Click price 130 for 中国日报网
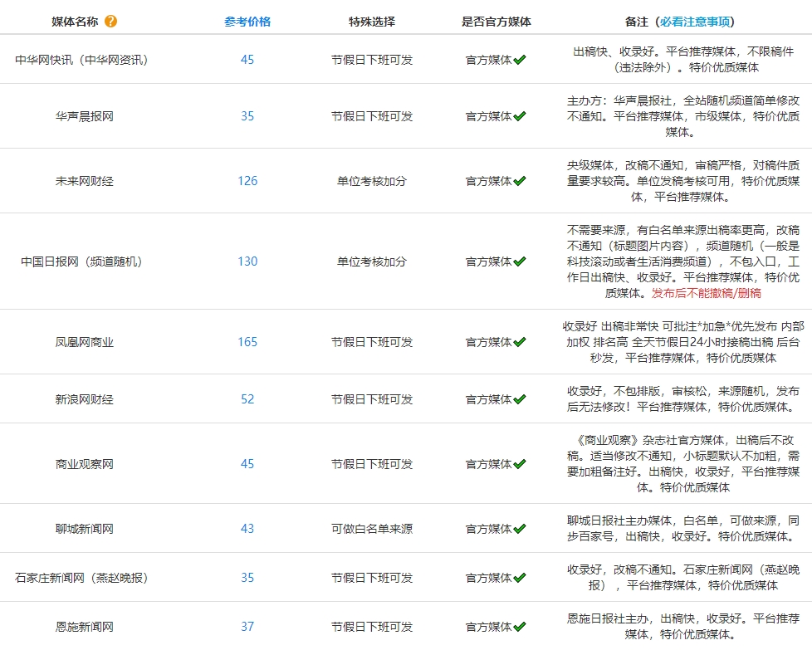 click(247, 261)
